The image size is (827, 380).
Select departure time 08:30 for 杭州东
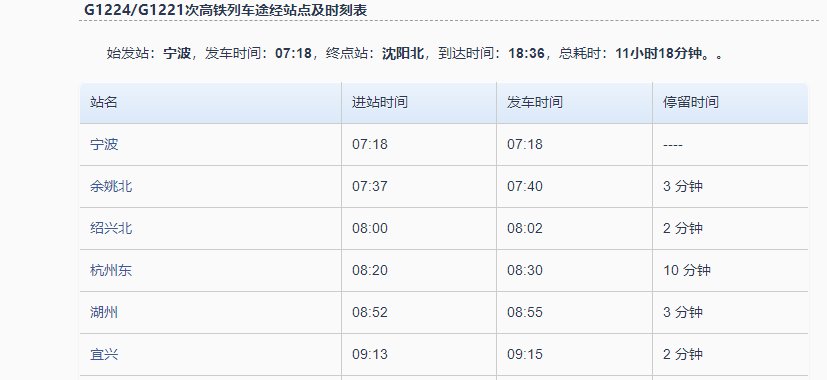(525, 270)
